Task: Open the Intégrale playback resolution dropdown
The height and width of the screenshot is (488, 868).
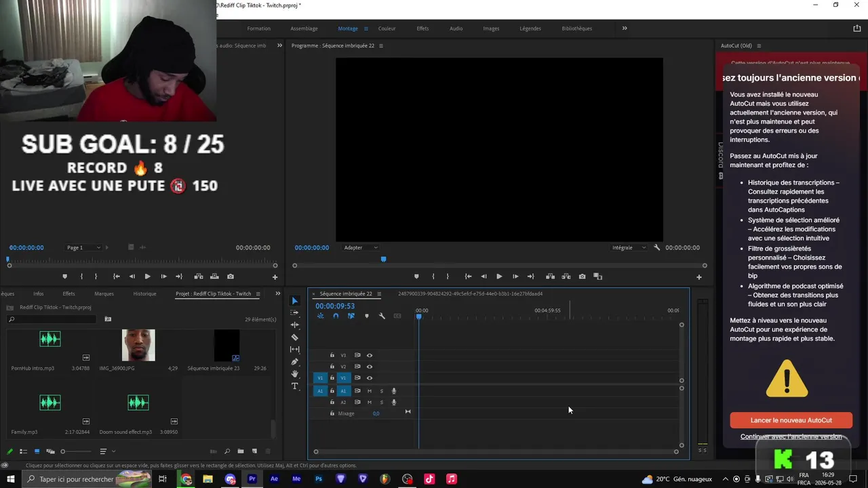Action: [x=629, y=247]
